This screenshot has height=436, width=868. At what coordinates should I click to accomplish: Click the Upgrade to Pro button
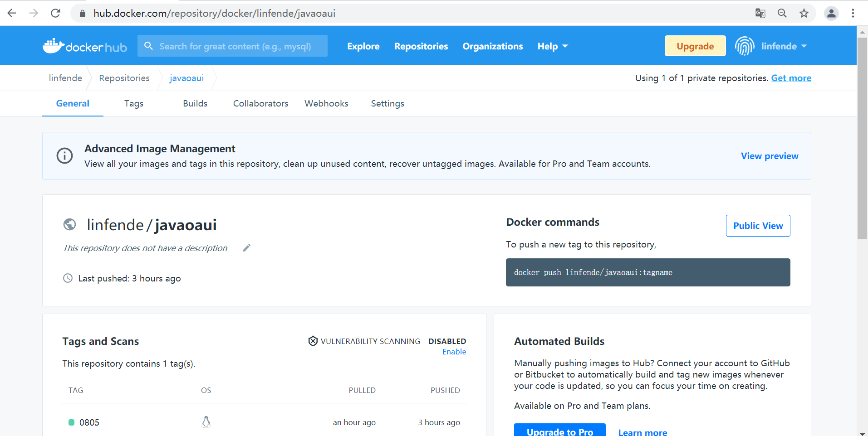click(x=560, y=431)
